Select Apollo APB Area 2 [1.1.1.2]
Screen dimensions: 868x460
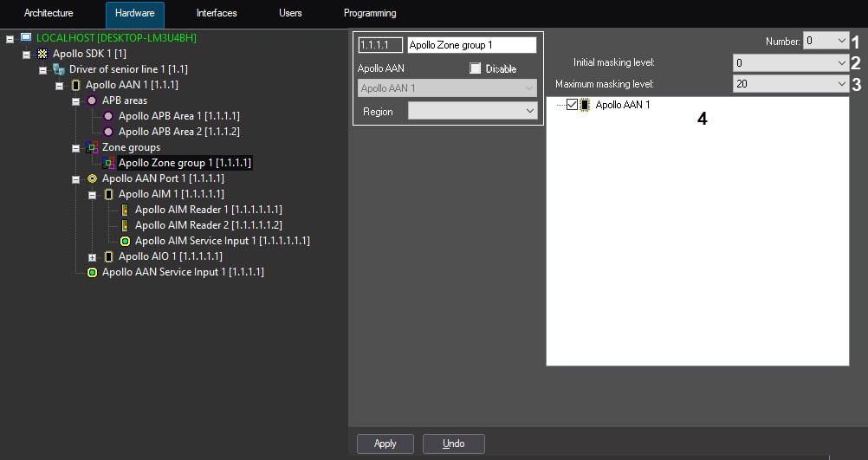tap(178, 131)
